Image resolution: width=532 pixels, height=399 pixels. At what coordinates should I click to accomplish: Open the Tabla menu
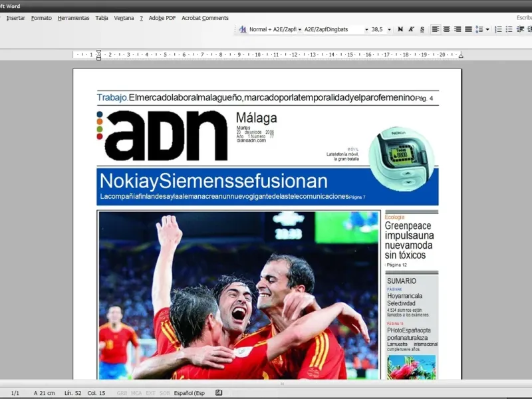click(102, 18)
